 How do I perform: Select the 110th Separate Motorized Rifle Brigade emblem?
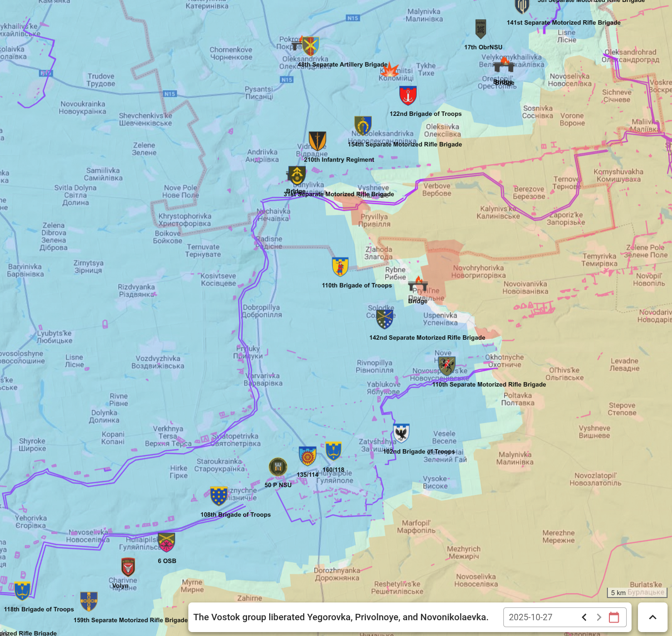(447, 366)
